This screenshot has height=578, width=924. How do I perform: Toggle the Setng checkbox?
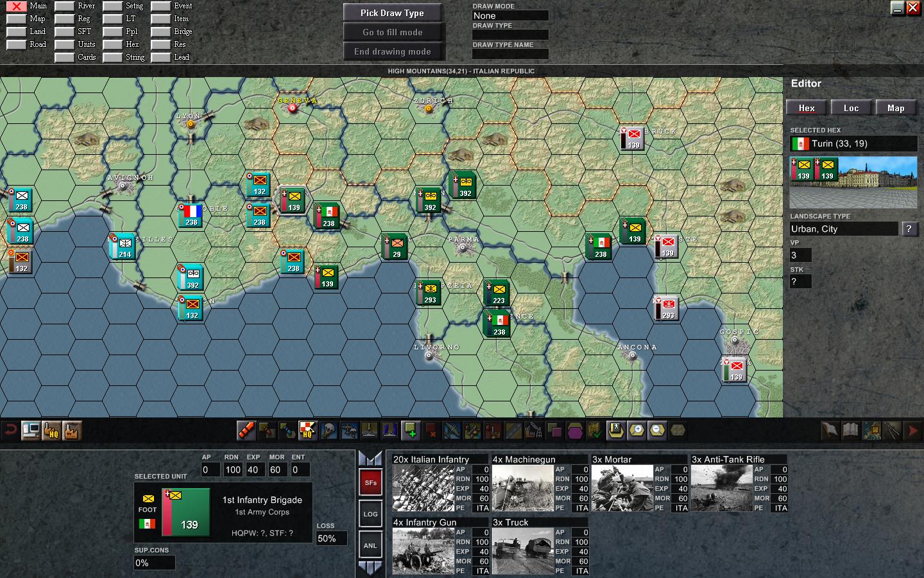[x=112, y=6]
